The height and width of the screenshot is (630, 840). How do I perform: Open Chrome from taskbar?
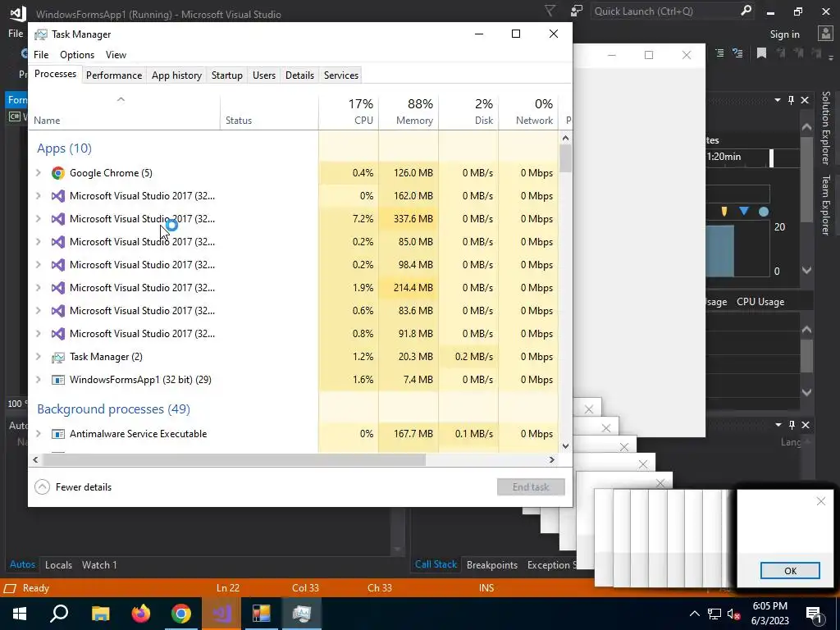click(181, 614)
